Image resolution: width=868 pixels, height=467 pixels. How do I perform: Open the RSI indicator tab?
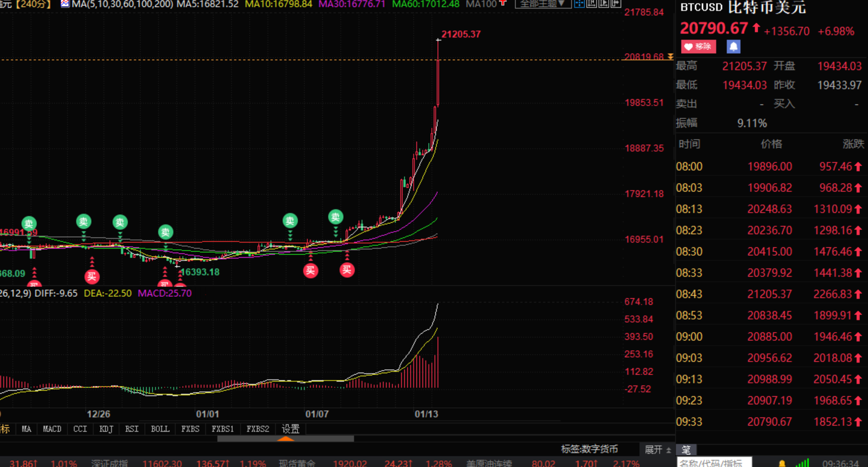pos(132,429)
